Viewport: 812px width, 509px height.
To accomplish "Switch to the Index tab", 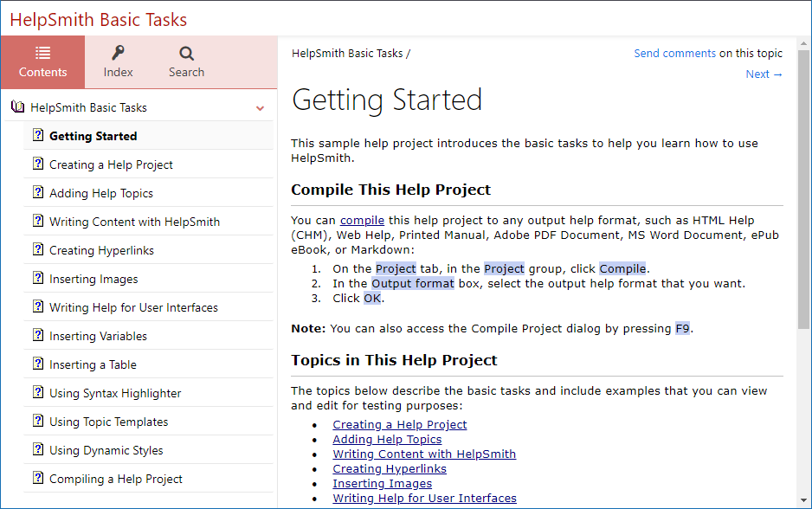I will (x=118, y=62).
